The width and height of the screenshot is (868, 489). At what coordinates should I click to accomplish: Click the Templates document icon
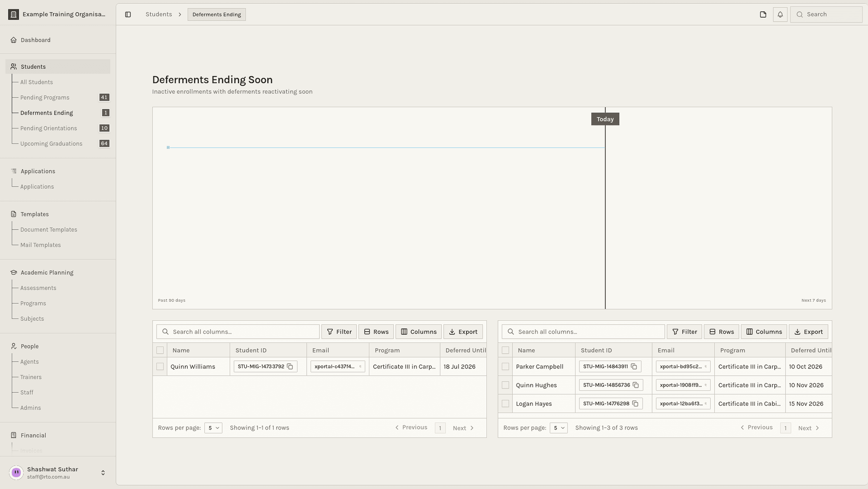[x=14, y=214]
